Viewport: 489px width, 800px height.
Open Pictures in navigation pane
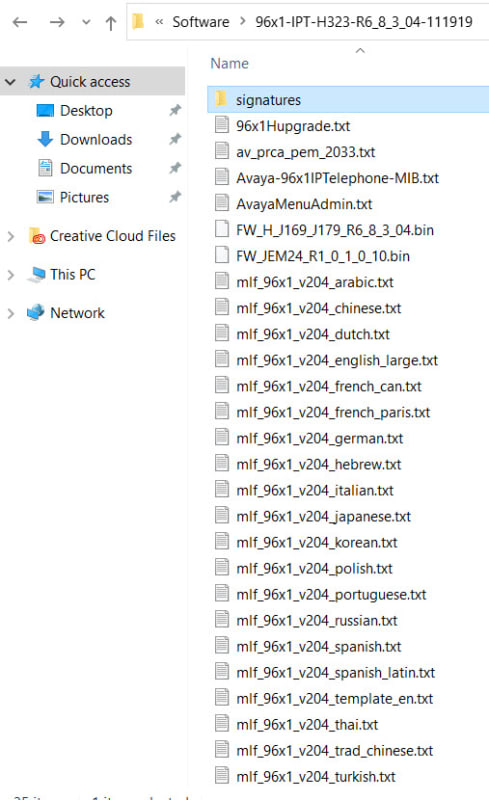(x=84, y=197)
